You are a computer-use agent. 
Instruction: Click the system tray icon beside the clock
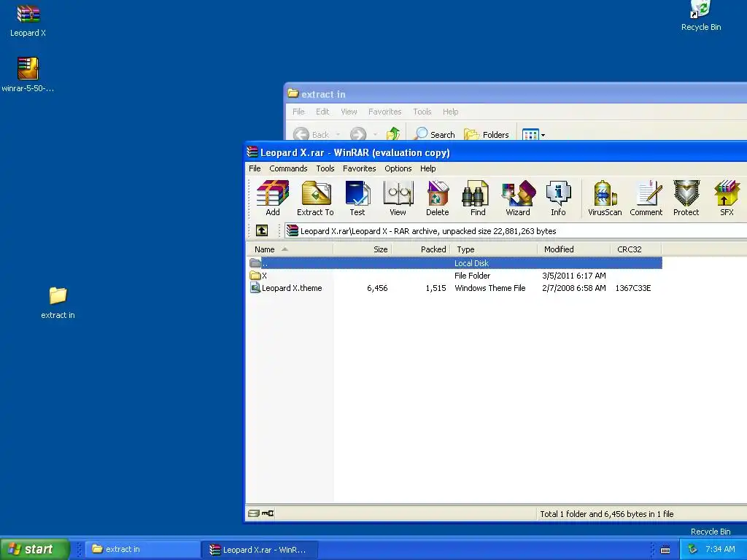(692, 550)
